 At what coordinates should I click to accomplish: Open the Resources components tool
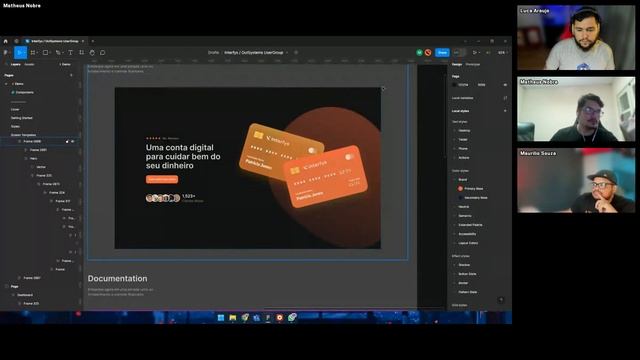(82, 53)
